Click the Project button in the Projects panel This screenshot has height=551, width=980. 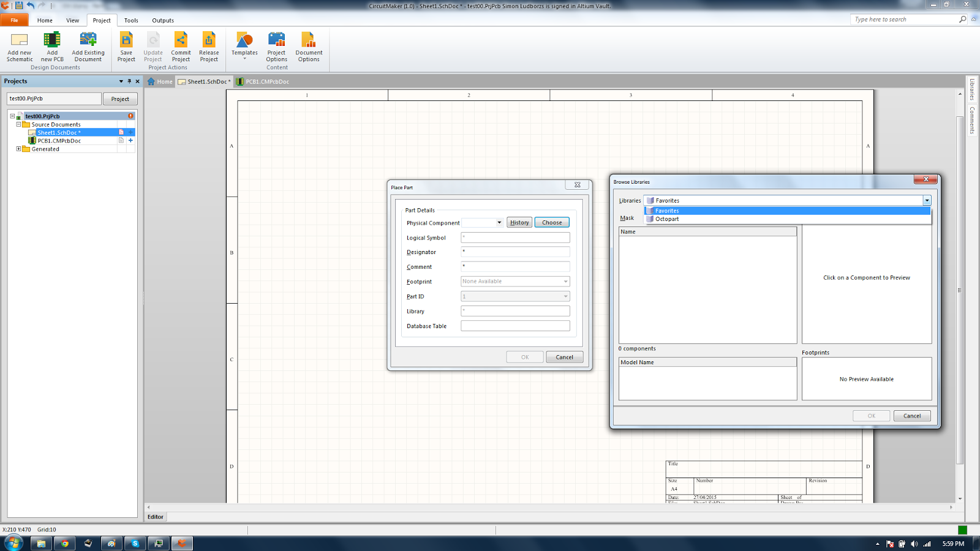(x=120, y=99)
